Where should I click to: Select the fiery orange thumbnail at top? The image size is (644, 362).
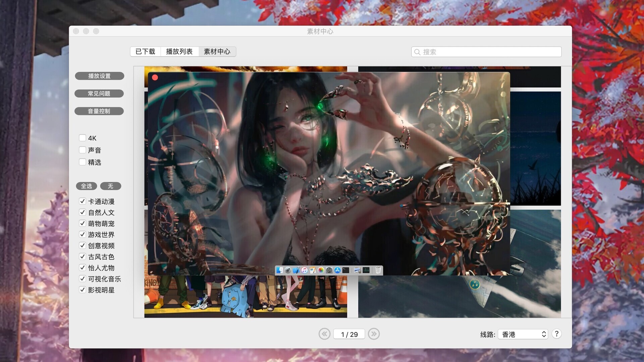pos(246,69)
